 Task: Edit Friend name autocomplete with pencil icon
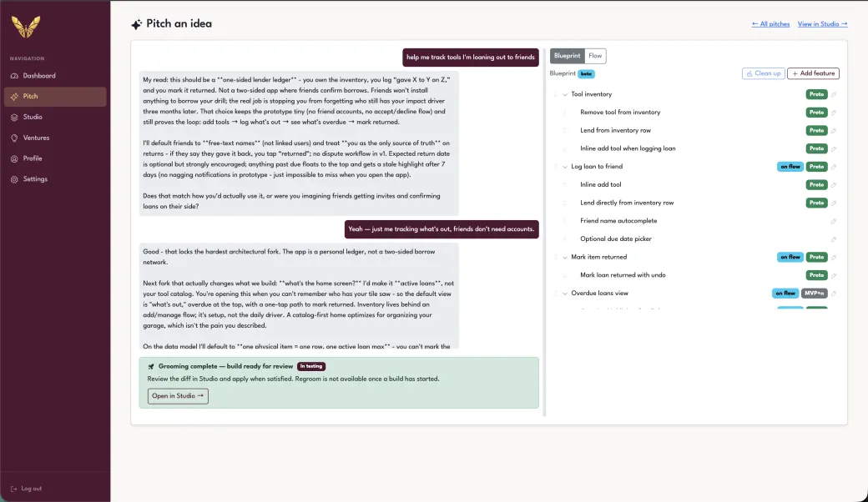pyautogui.click(x=834, y=221)
